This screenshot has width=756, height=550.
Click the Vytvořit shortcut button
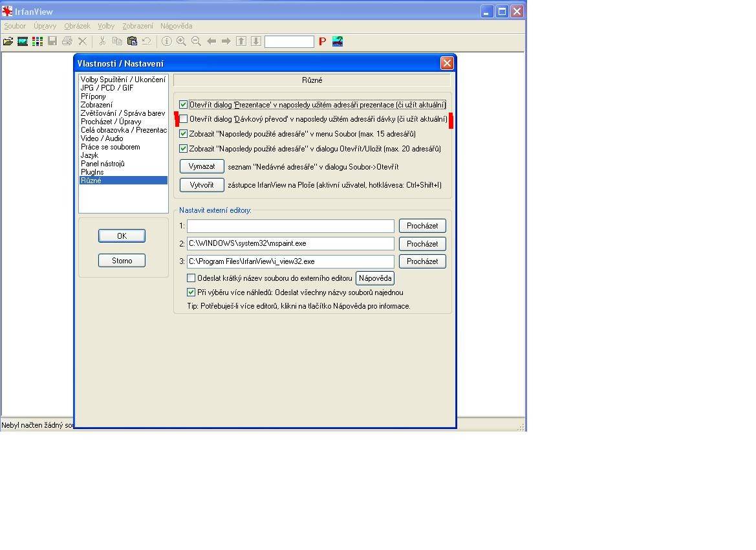tap(202, 185)
